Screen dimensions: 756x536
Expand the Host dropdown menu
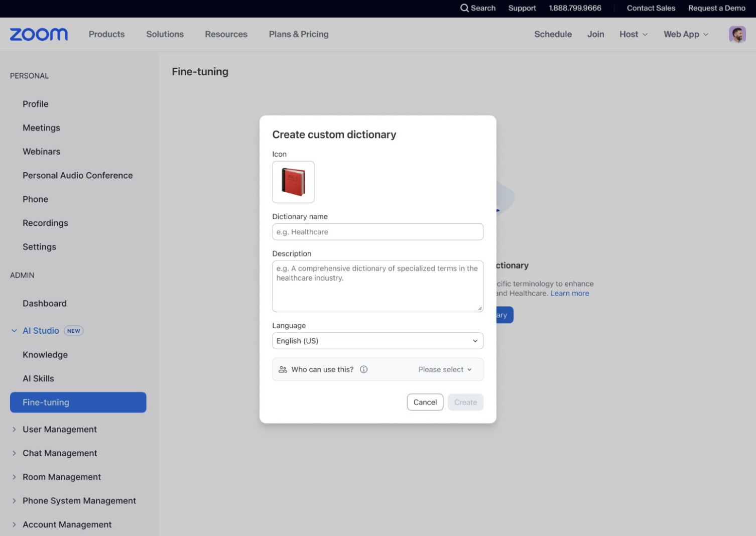633,34
